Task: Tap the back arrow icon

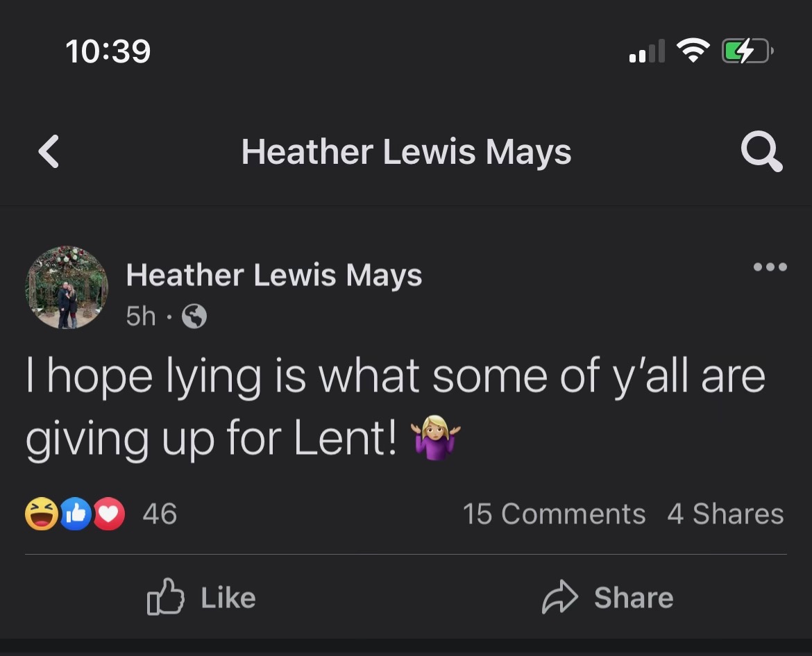Action: pyautogui.click(x=49, y=152)
